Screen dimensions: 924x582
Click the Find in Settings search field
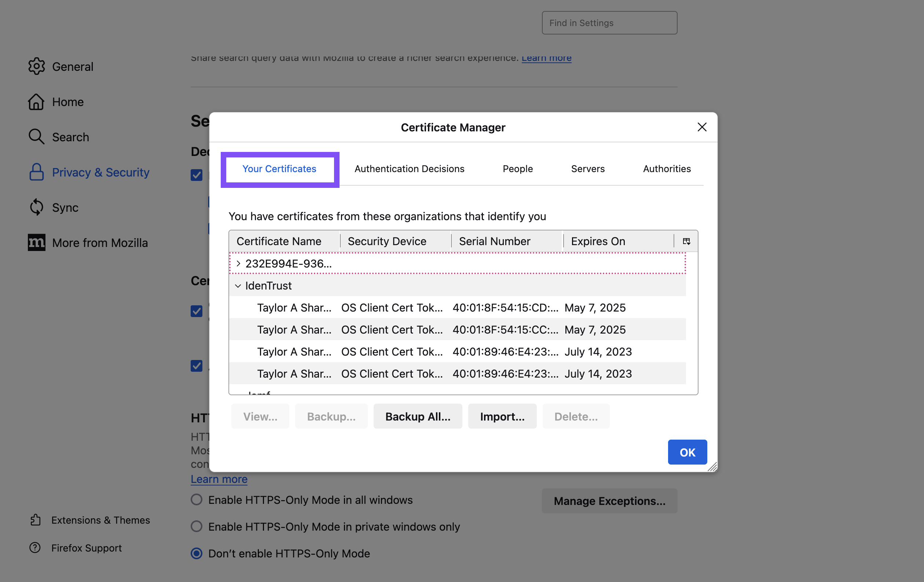609,23
